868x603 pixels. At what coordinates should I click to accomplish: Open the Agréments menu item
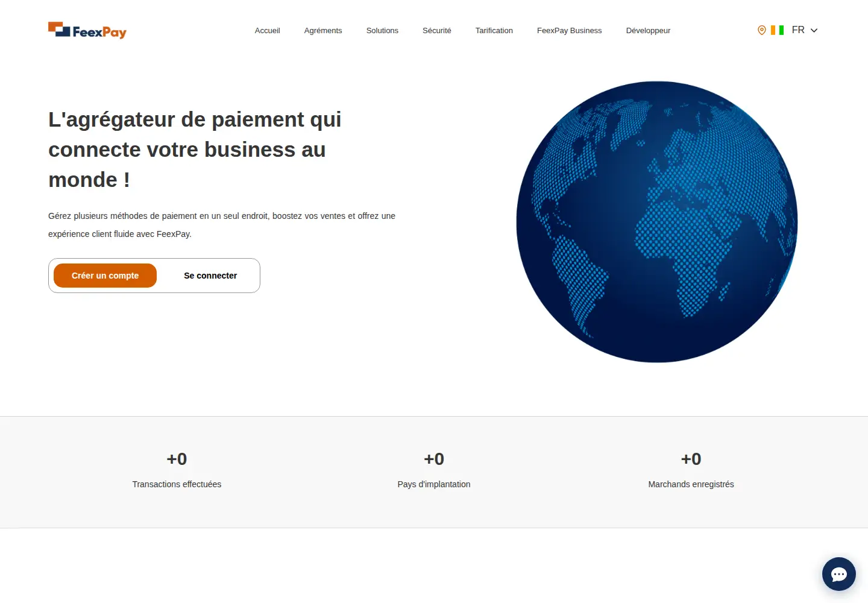(x=323, y=31)
